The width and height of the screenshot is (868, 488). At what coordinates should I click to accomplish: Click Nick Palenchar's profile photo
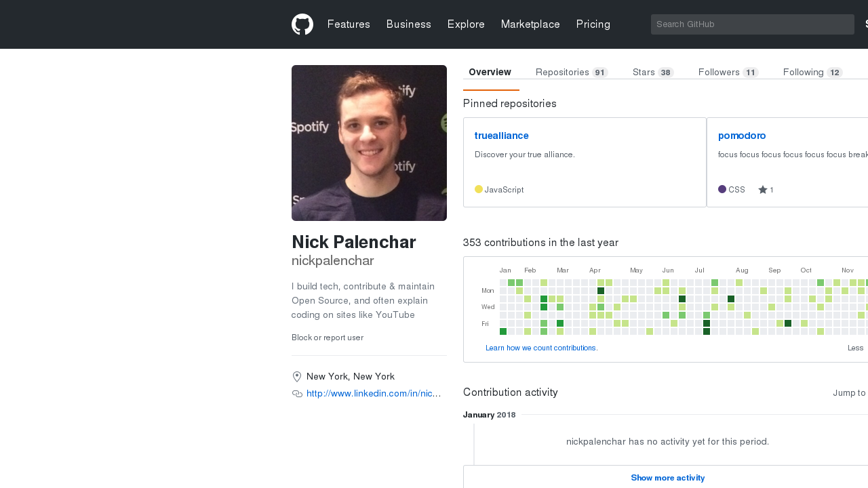coord(369,143)
